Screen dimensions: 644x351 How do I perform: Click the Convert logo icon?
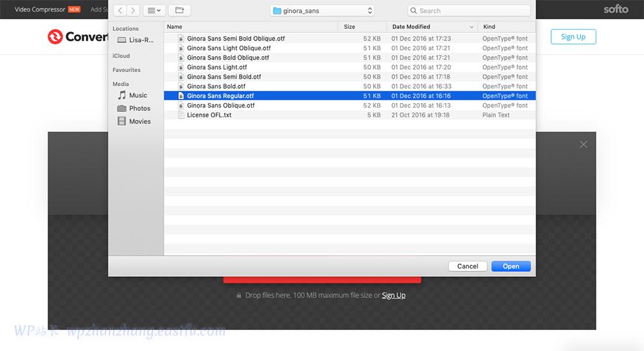(x=55, y=37)
